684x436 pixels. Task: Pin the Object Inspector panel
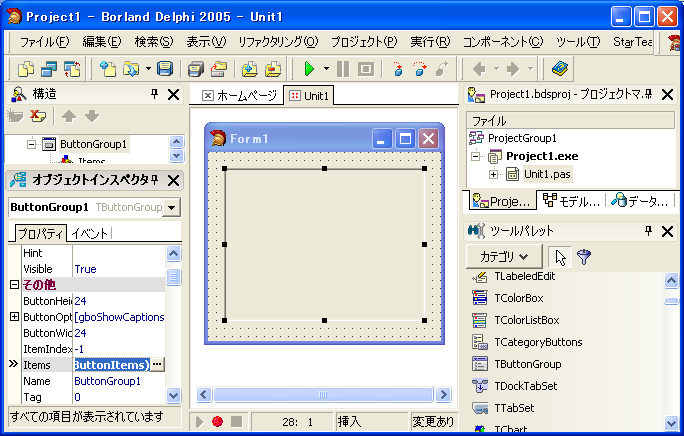click(x=154, y=180)
